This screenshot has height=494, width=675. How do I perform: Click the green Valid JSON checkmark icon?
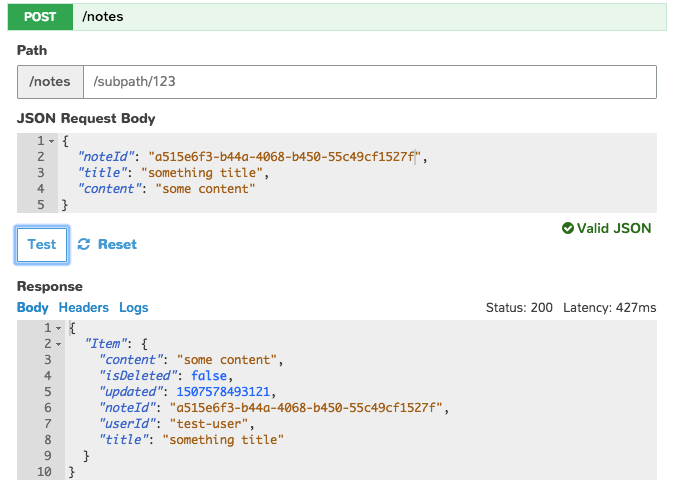567,229
